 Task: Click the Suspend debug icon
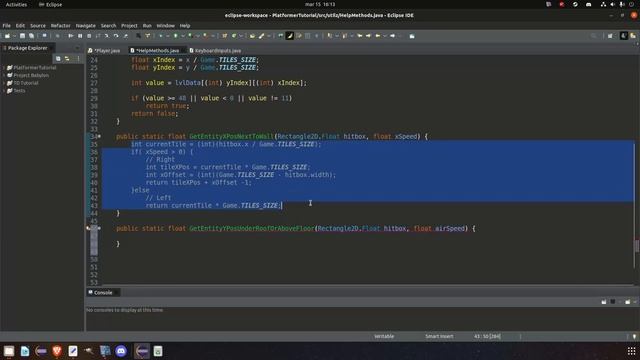(x=80, y=36)
